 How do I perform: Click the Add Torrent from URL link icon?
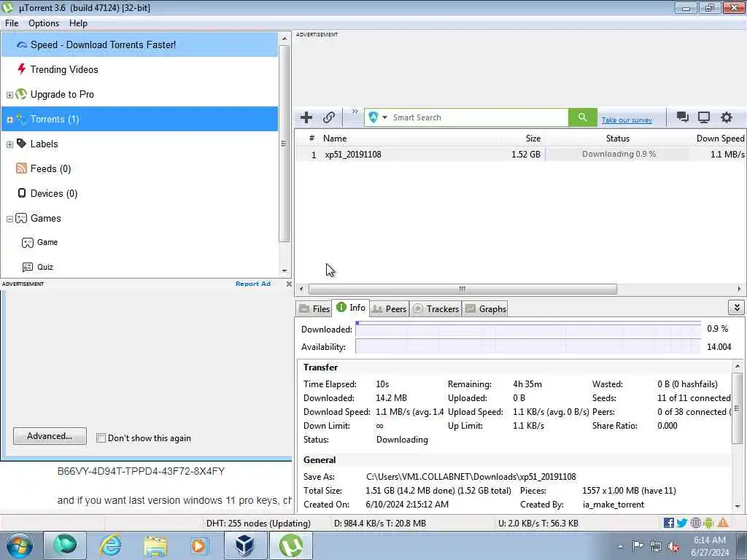pos(329,117)
